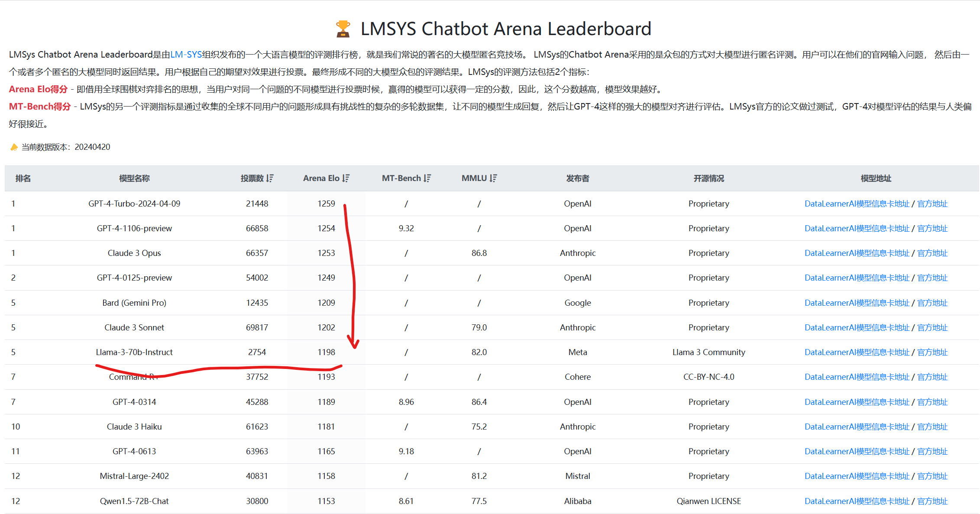Click the trophy icon beside the title
This screenshot has height=514, width=980.
(343, 29)
